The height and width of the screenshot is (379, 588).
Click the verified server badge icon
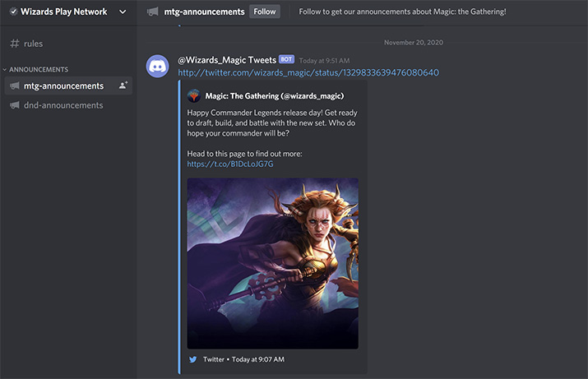[x=14, y=12]
